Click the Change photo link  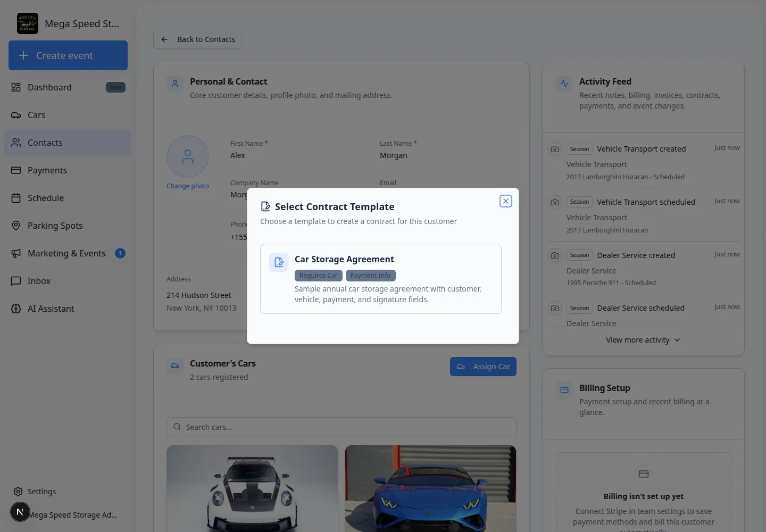click(188, 186)
